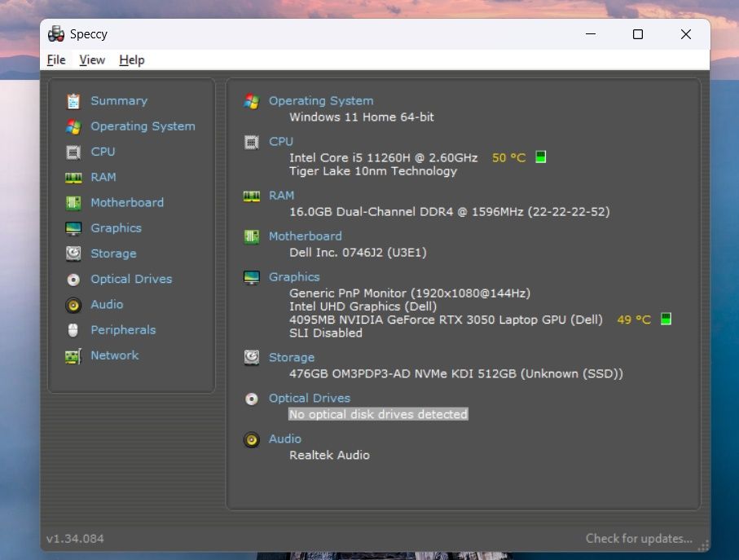739x560 pixels.
Task: Click the highlighted No optical disk drives detected text
Action: 378,414
